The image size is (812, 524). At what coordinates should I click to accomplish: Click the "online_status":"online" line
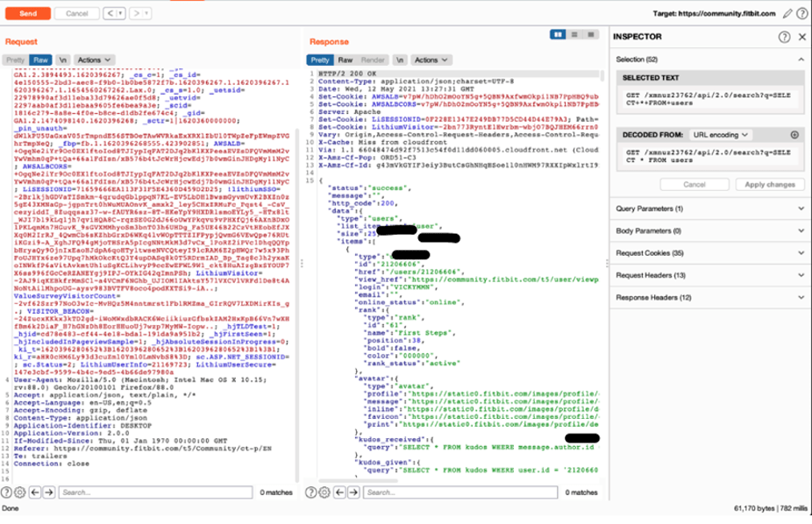(x=410, y=302)
